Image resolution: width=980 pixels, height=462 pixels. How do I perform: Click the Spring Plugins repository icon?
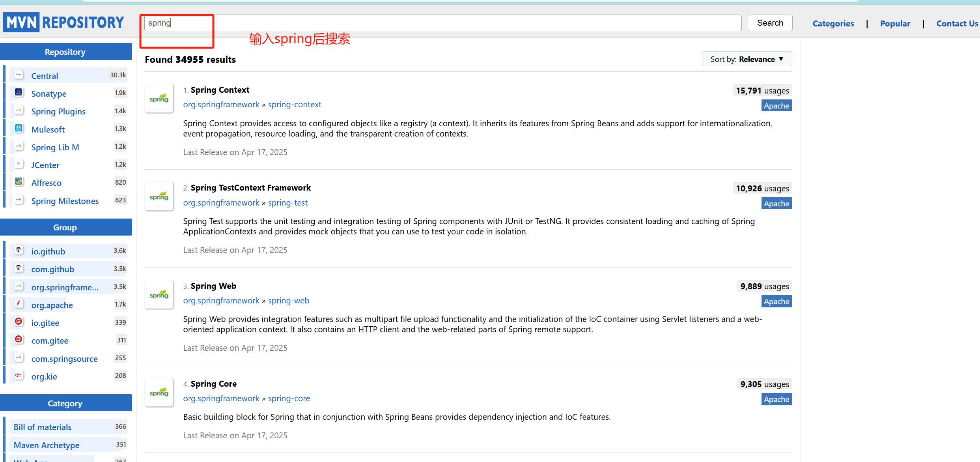pos(19,110)
